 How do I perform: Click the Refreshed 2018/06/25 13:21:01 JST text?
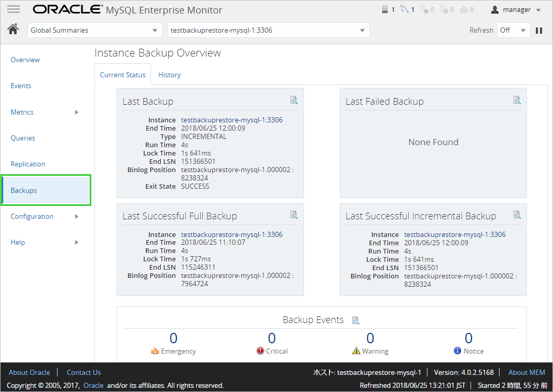(x=412, y=385)
